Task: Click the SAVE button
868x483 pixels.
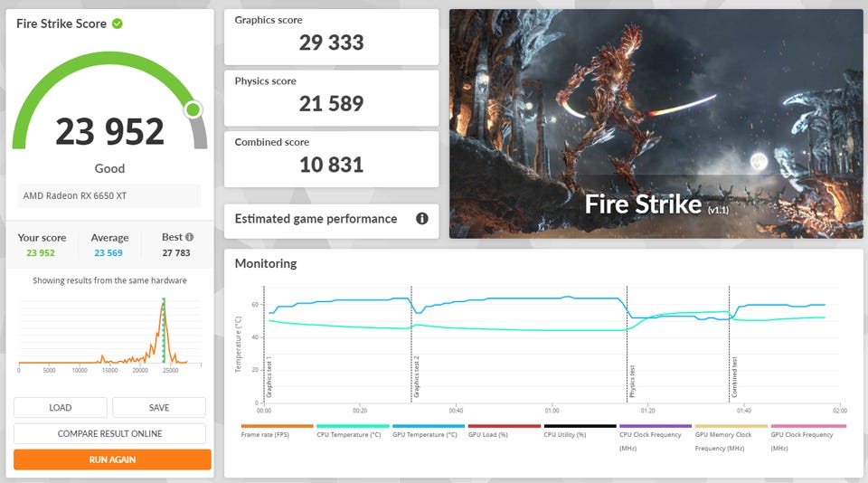Action: 159,408
